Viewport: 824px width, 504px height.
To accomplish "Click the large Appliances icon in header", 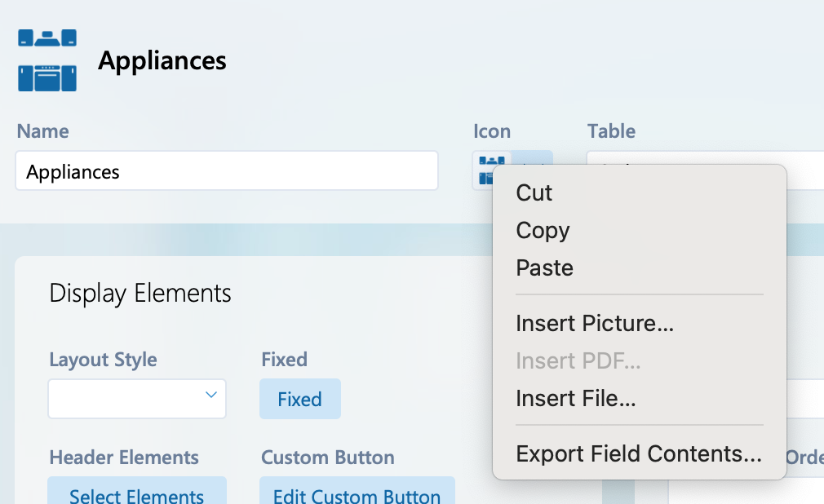I will [47, 60].
